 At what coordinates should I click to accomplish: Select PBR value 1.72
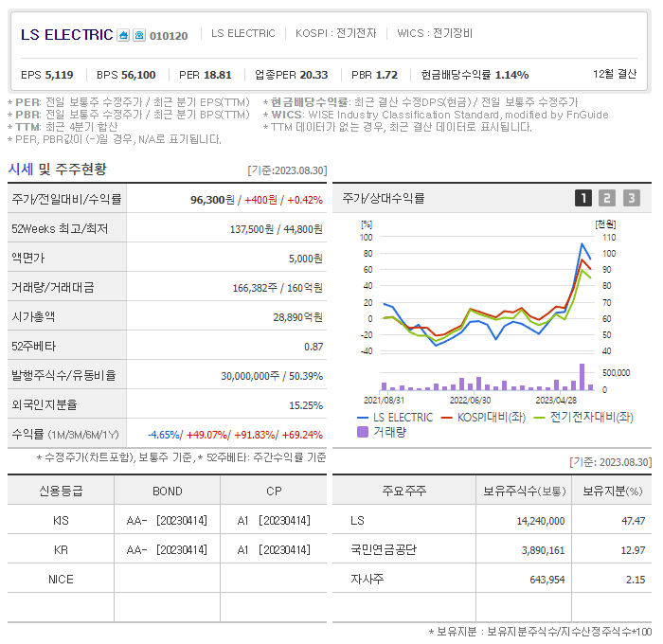coord(386,75)
